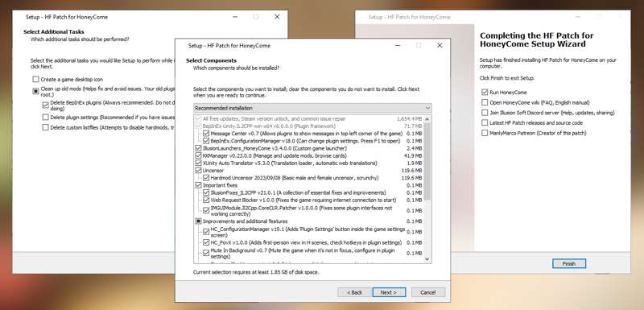Click the 1.9 MB size value
644x310 pixels.
click(415, 163)
